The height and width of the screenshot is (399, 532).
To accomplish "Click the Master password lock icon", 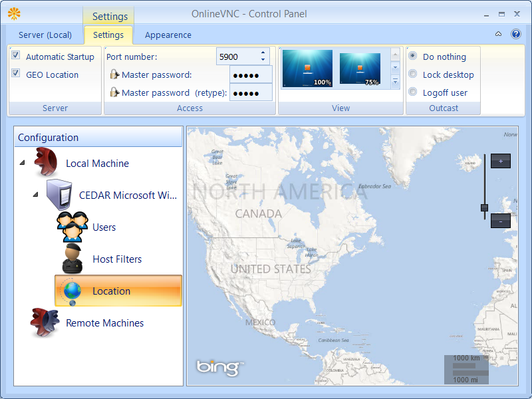I will (x=114, y=74).
